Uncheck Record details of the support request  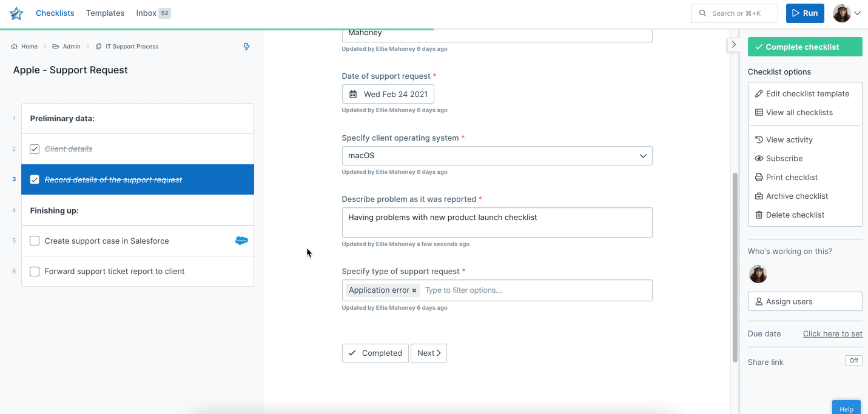point(35,179)
